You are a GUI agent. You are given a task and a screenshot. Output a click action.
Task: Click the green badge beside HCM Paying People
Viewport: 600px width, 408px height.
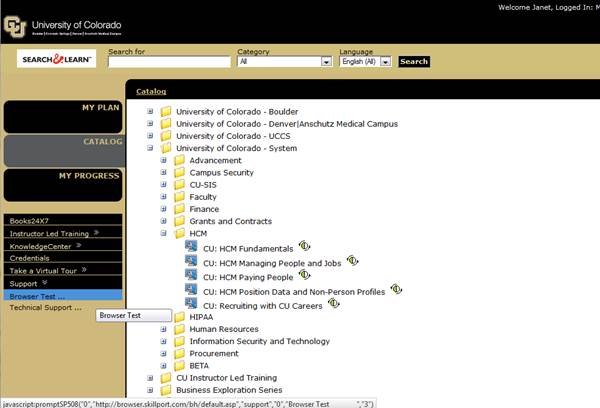coord(305,274)
